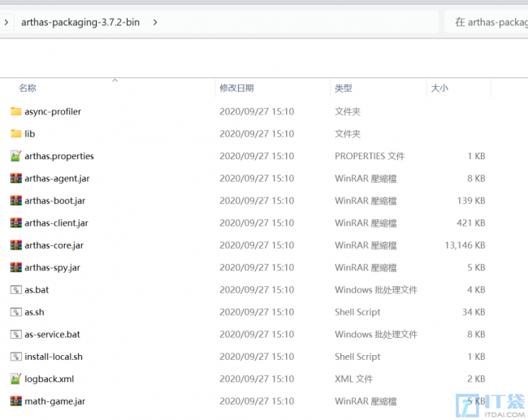This screenshot has width=528, height=420.
Task: Select file name math-game.jar
Action: point(55,401)
